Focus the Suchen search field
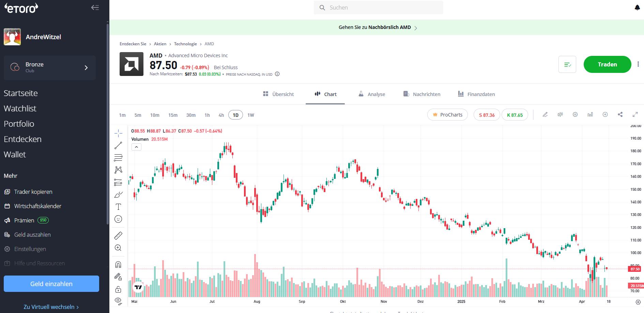Image resolution: width=644 pixels, height=313 pixels. coord(378,7)
